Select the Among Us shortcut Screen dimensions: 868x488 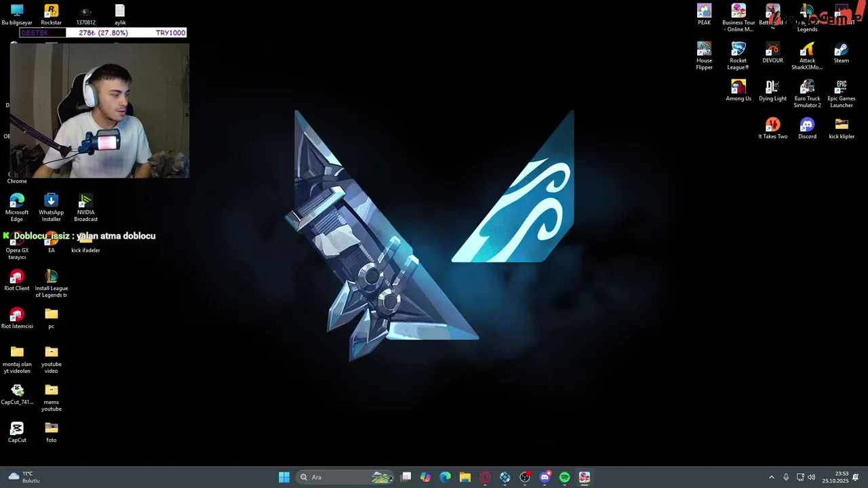tap(738, 90)
